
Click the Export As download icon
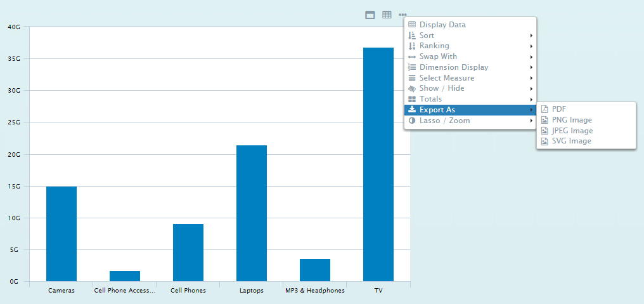(x=412, y=110)
